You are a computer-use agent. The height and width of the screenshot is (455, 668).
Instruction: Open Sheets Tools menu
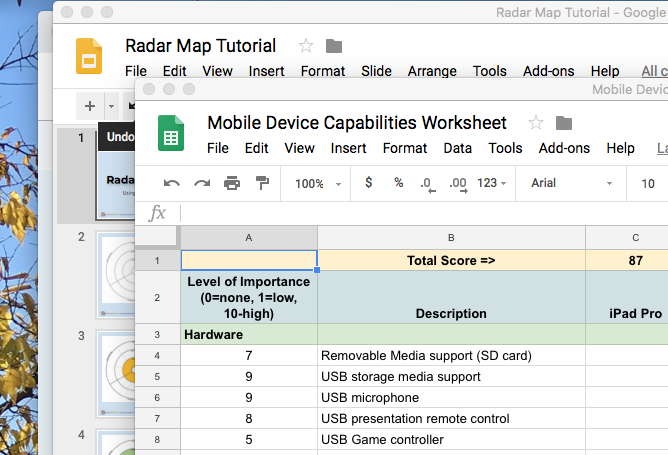[505, 148]
